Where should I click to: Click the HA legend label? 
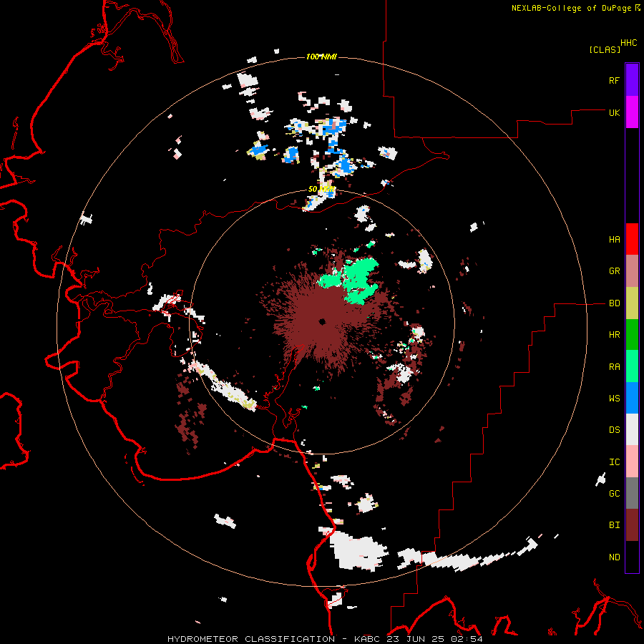[x=614, y=240]
